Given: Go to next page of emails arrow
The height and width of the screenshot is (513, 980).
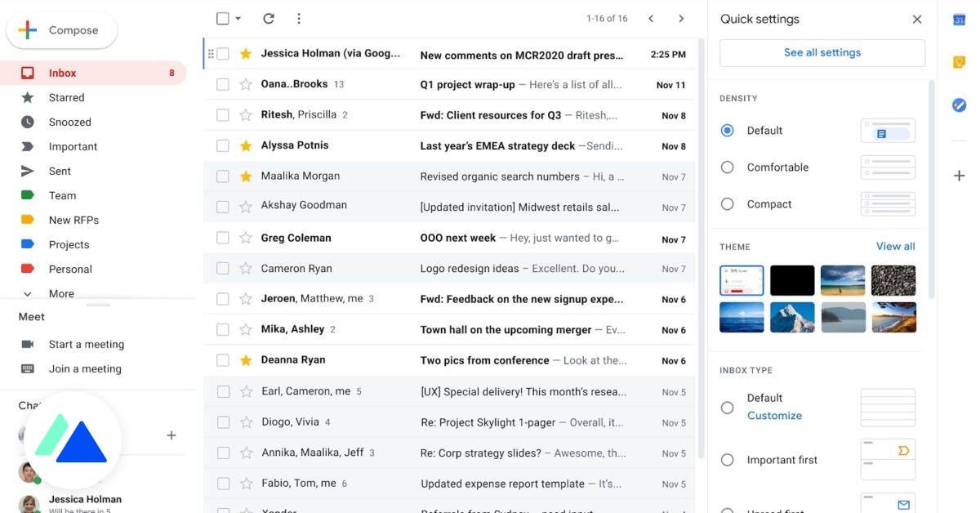Looking at the screenshot, I should [681, 18].
